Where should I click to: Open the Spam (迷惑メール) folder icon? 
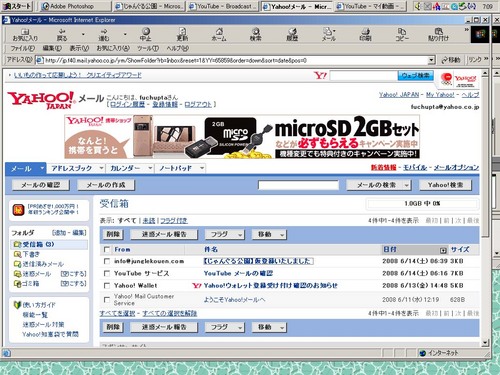(x=17, y=274)
